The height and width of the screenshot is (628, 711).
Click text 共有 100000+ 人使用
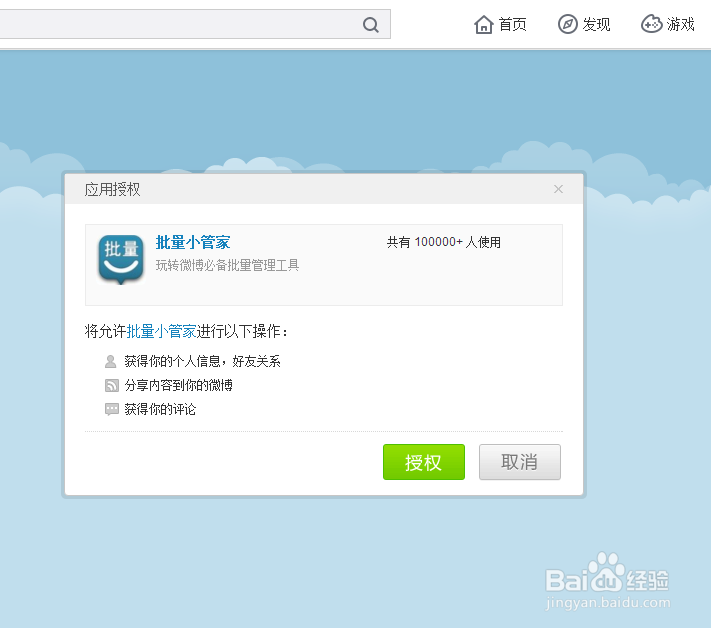tap(443, 242)
